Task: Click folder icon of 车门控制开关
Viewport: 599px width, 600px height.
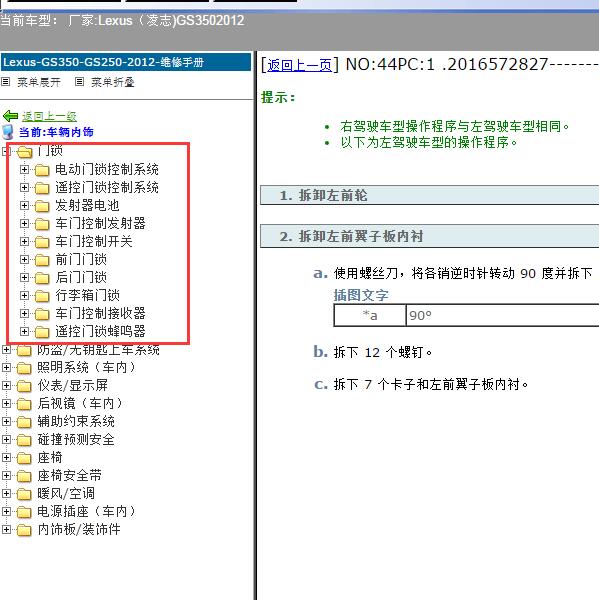Action: click(42, 241)
